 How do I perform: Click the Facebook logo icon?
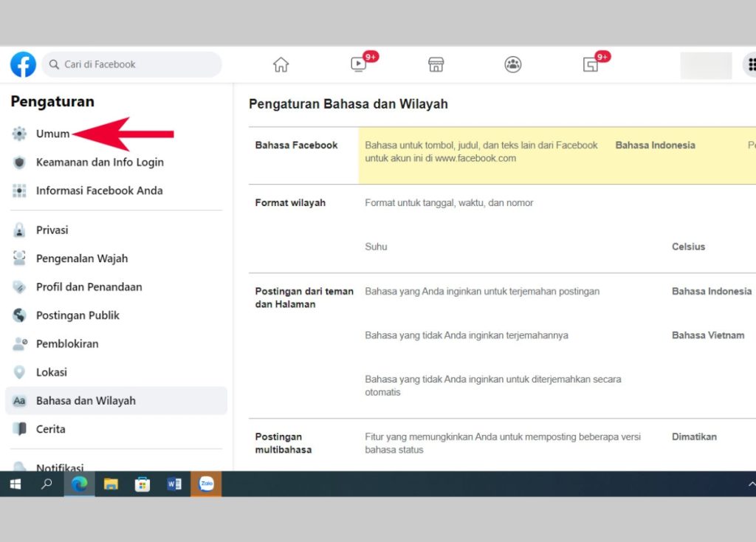click(23, 64)
